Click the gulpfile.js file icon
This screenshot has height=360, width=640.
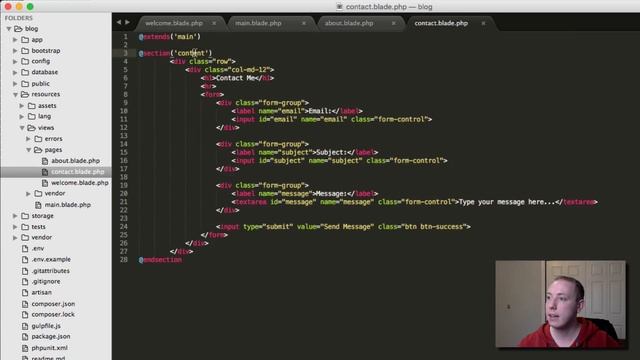25,326
